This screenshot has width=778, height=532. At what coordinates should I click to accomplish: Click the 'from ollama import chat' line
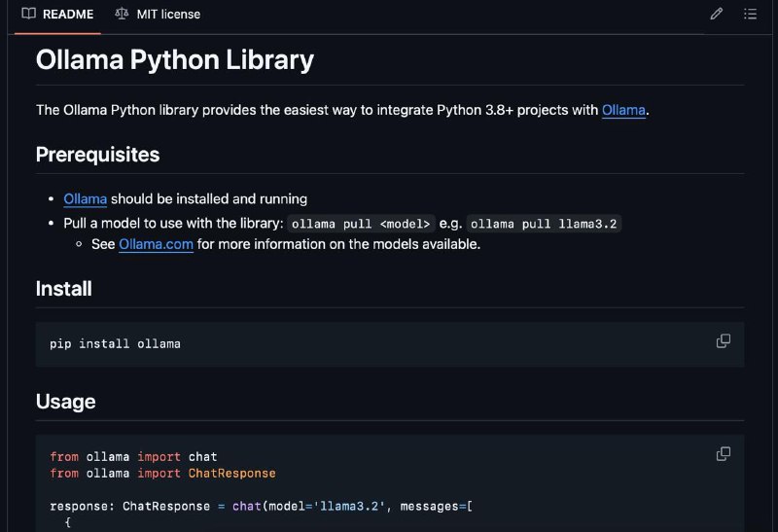pos(133,456)
